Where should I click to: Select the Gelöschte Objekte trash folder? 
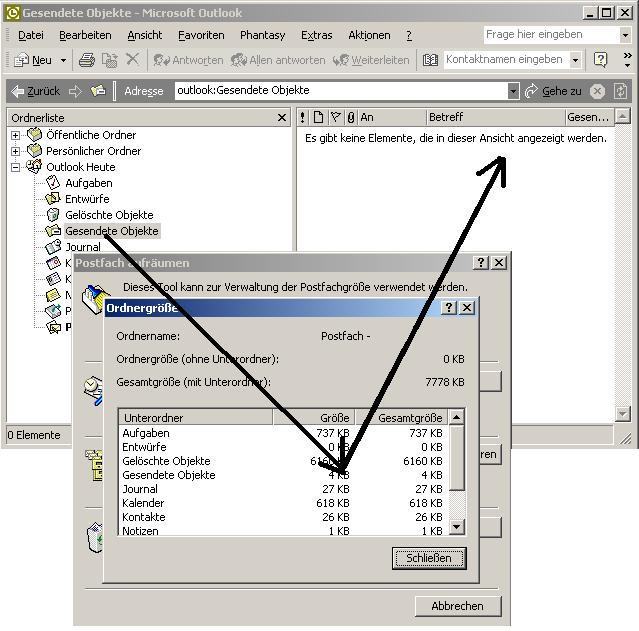click(x=108, y=215)
